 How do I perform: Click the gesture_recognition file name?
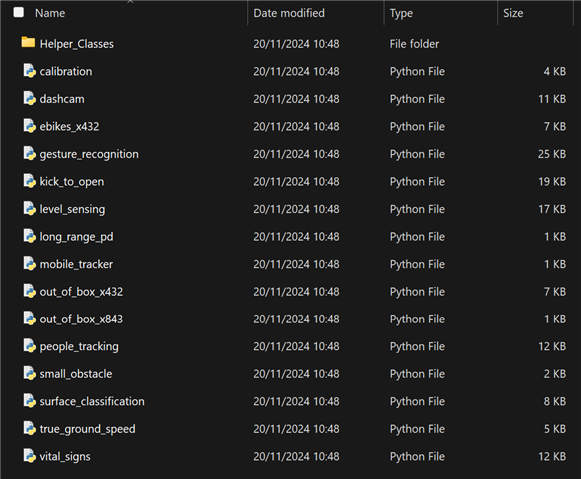point(89,154)
